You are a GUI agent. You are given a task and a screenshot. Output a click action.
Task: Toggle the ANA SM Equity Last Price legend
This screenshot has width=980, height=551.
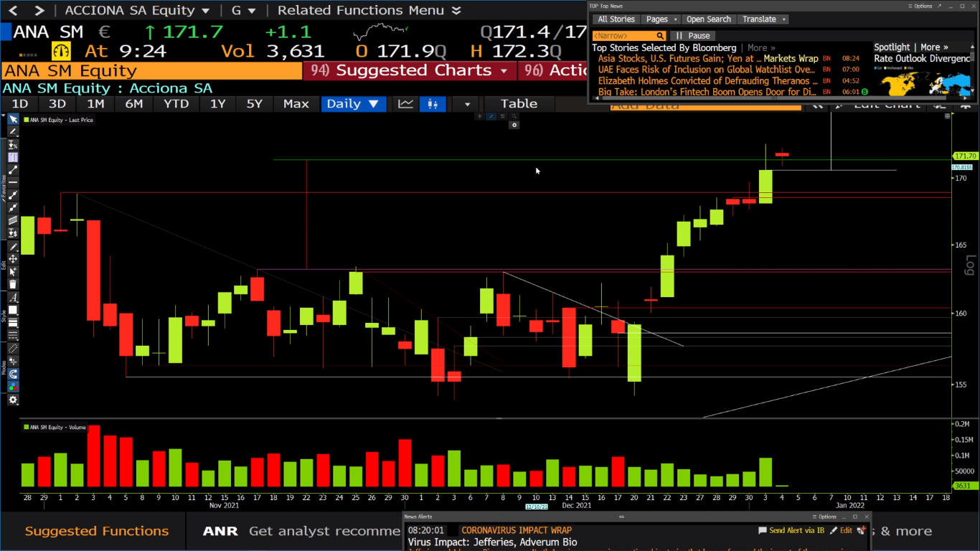[59, 120]
